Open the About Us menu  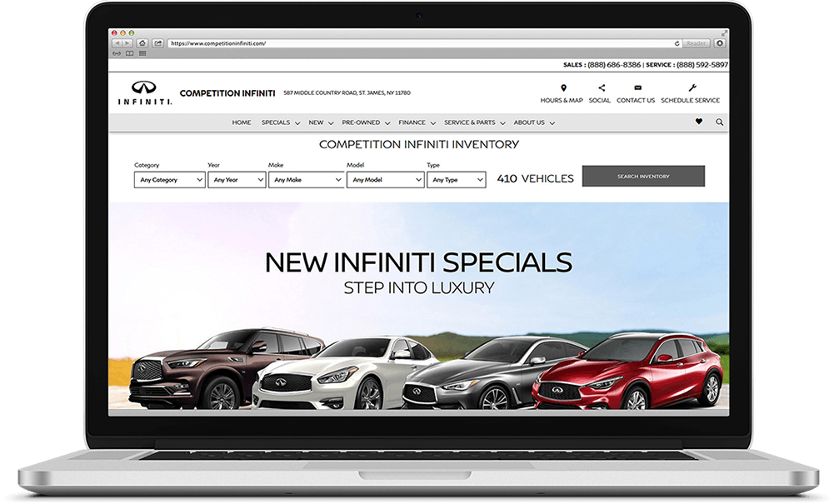(534, 122)
